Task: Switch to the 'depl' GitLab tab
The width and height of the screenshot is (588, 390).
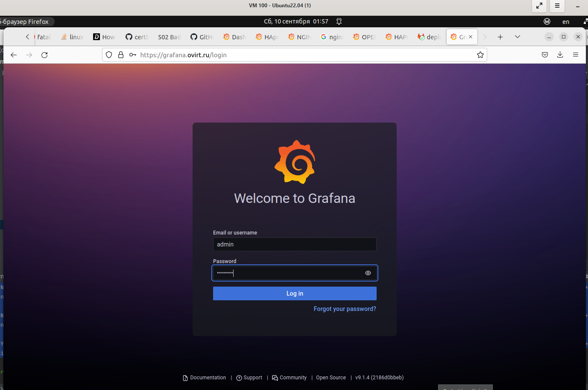Action: (429, 37)
